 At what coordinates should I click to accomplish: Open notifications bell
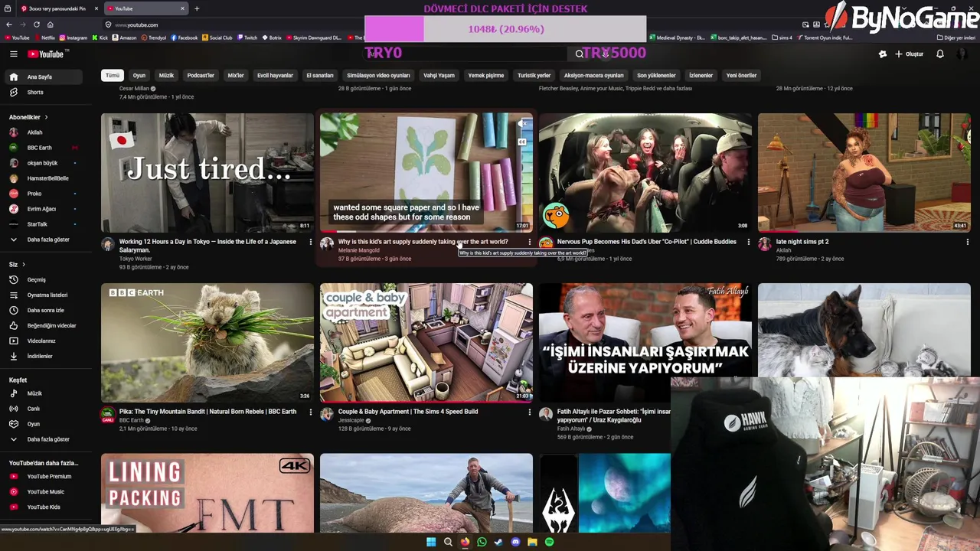pos(940,54)
